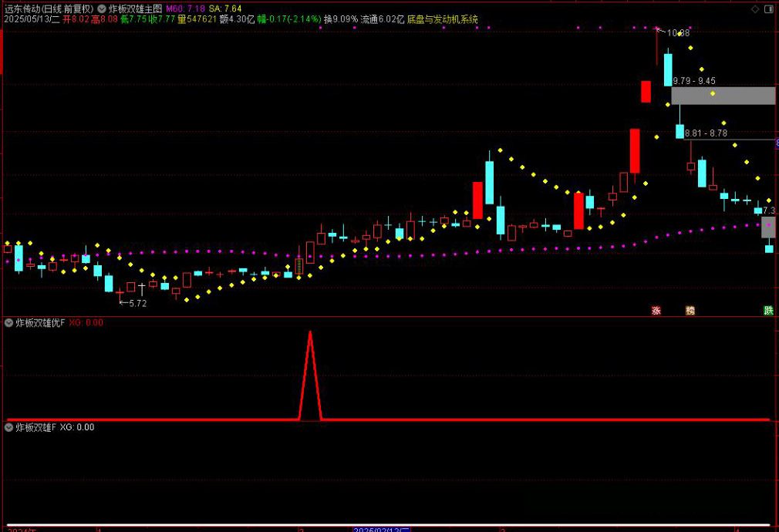Click the 榜 ranking marker icon
Viewport: 779px width, 532px height.
[690, 311]
